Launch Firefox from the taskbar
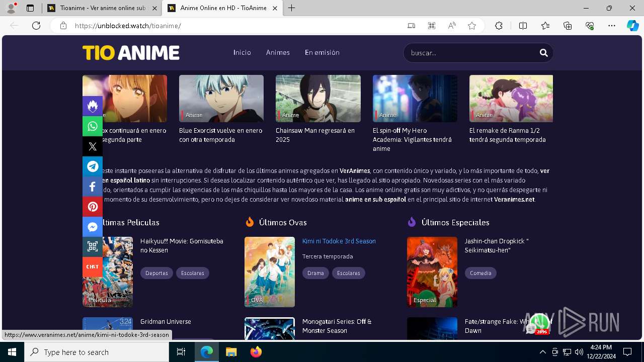 click(x=256, y=352)
